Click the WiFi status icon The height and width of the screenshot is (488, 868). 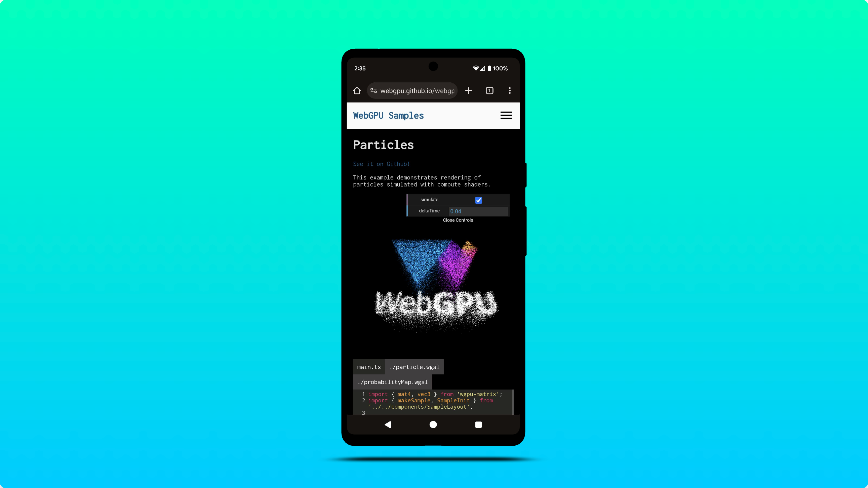(x=477, y=68)
